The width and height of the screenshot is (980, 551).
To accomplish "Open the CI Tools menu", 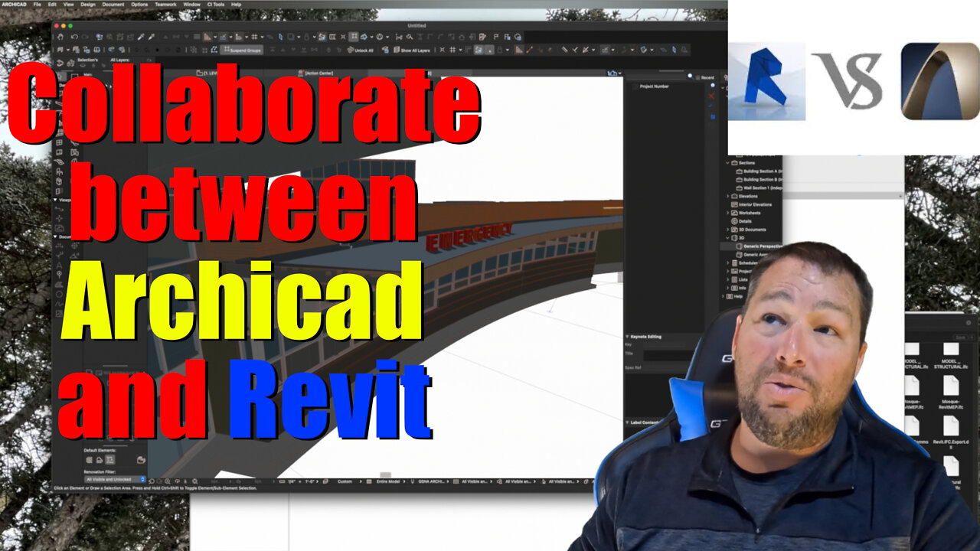I will (x=215, y=5).
